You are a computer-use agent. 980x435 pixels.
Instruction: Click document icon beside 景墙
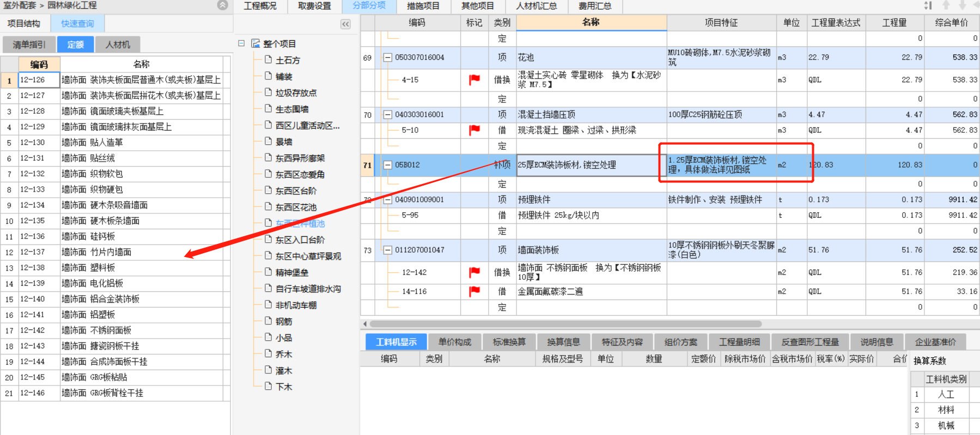[x=268, y=141]
